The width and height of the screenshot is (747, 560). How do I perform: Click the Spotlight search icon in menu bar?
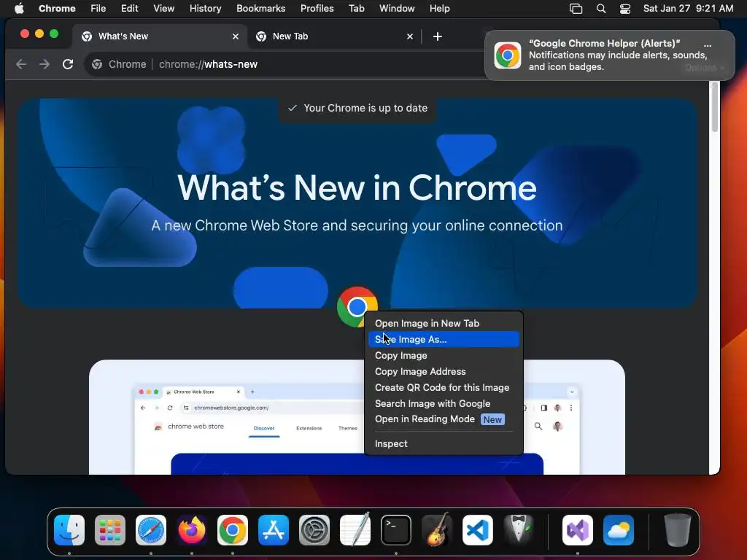coord(601,9)
